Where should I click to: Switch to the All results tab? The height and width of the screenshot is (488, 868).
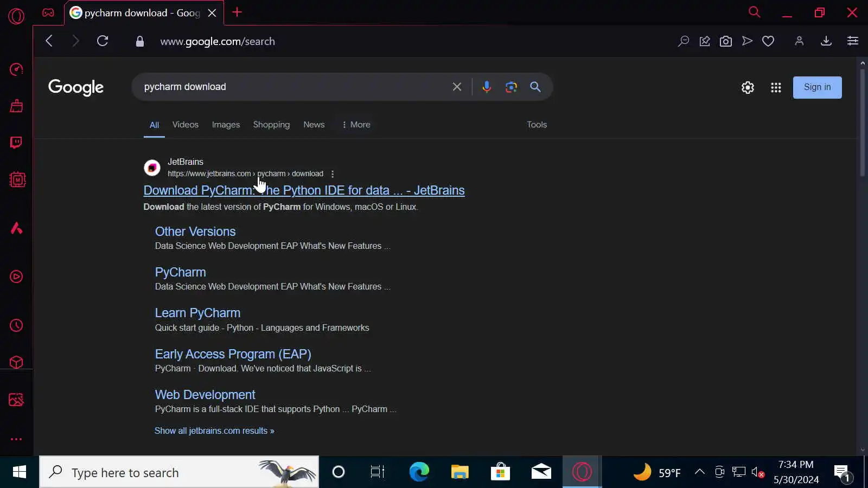(x=154, y=125)
